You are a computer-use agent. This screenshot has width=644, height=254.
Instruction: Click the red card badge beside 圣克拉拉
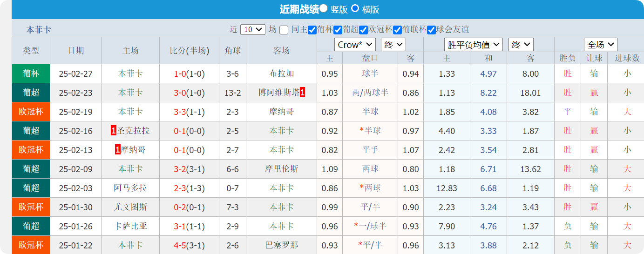click(114, 131)
